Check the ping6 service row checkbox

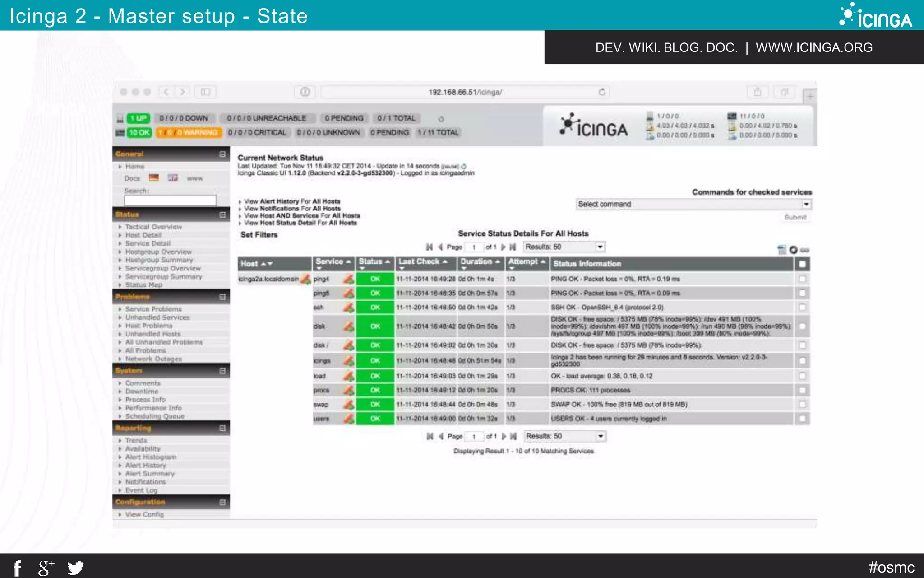802,293
